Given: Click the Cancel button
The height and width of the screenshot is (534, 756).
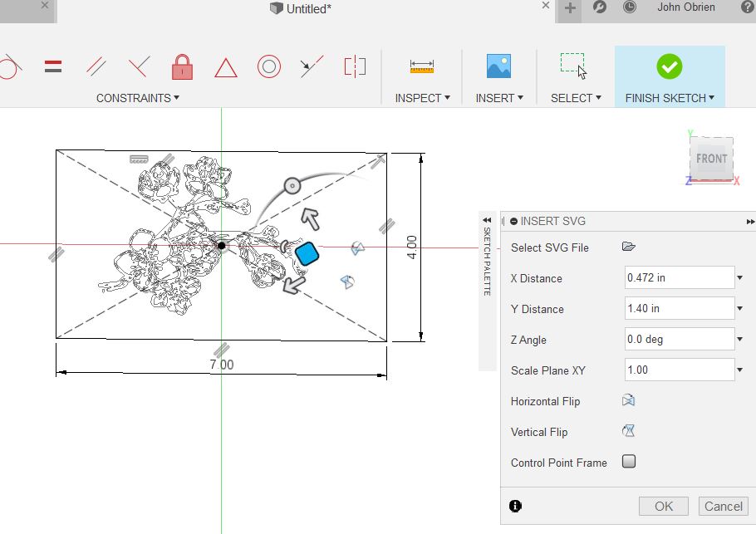Looking at the screenshot, I should click(724, 506).
